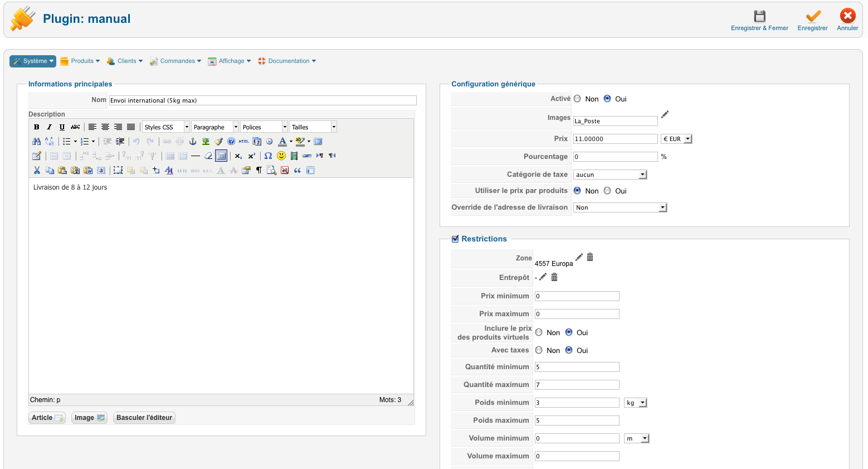
Task: Select Oui for Inclure le prix des produits virtuels
Action: (x=569, y=332)
